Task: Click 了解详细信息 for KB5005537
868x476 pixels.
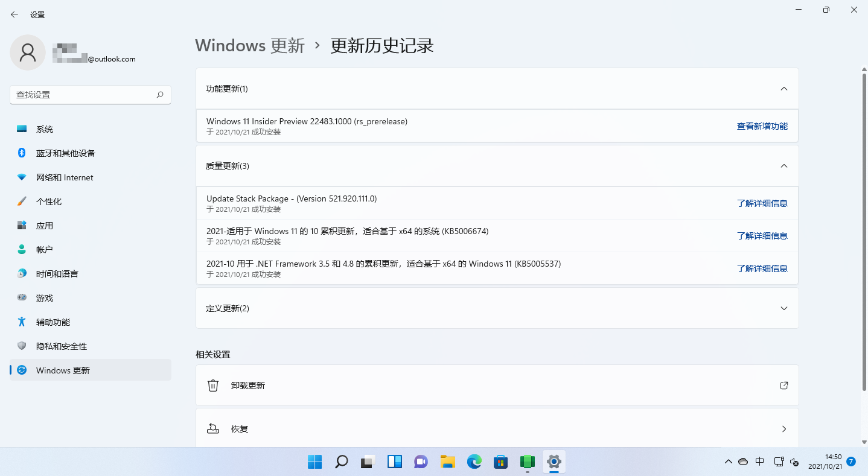Action: tap(762, 268)
